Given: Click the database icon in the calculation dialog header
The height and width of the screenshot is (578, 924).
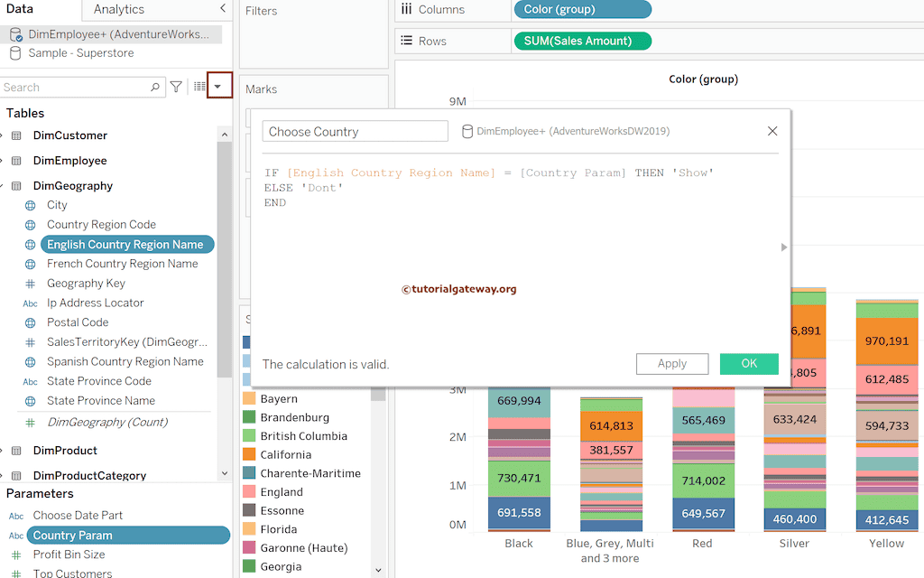Looking at the screenshot, I should coord(467,132).
